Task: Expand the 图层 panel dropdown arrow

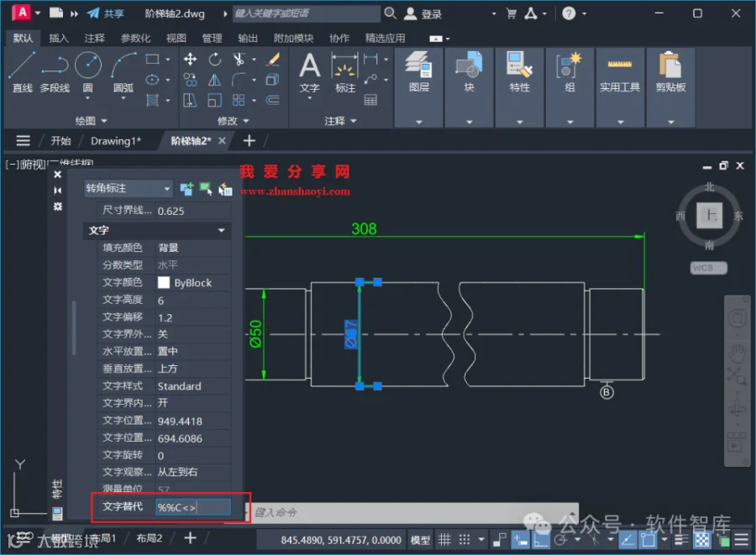Action: (x=418, y=122)
